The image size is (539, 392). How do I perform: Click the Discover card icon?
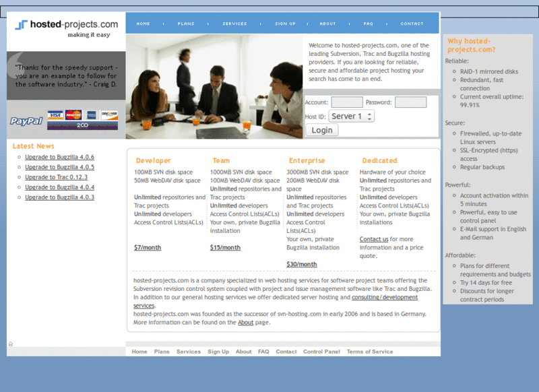click(x=110, y=115)
